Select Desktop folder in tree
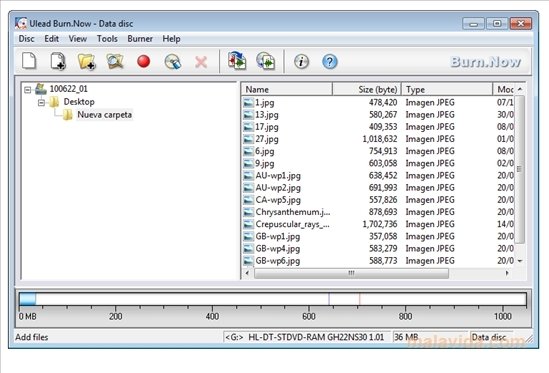Viewport: 549px width, 373px height. coord(79,102)
